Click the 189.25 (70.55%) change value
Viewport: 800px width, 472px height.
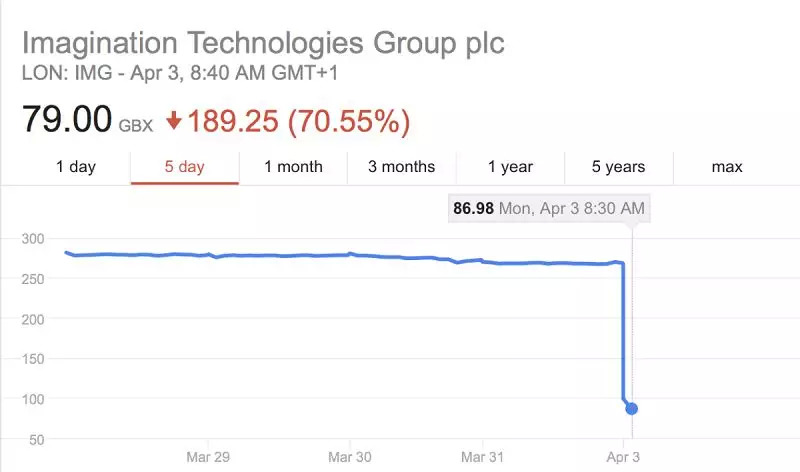[298, 121]
